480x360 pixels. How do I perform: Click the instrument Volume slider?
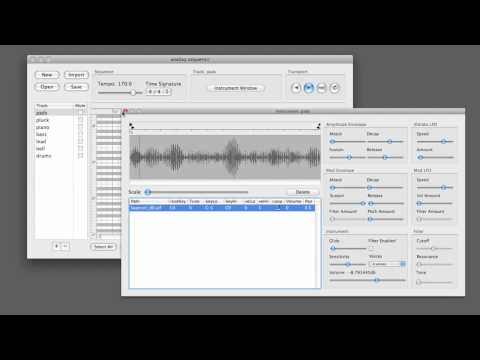coord(368,280)
